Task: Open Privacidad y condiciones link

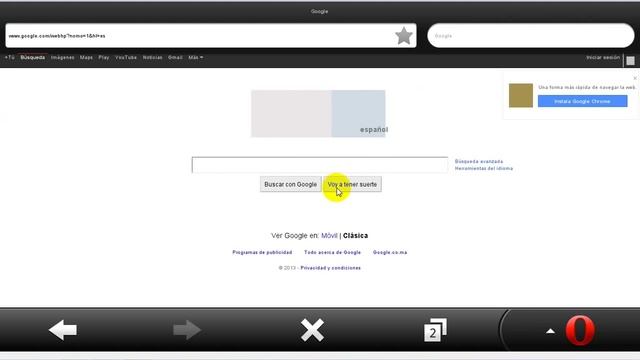Action: point(331,268)
